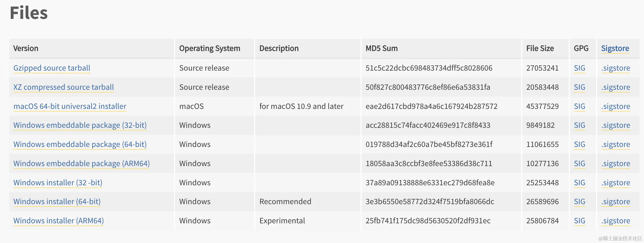
Task: Download the Windows embeddable package (ARM64)
Action: [x=82, y=163]
